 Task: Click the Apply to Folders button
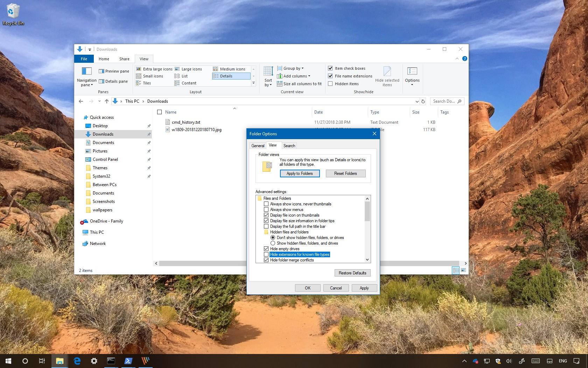[300, 173]
